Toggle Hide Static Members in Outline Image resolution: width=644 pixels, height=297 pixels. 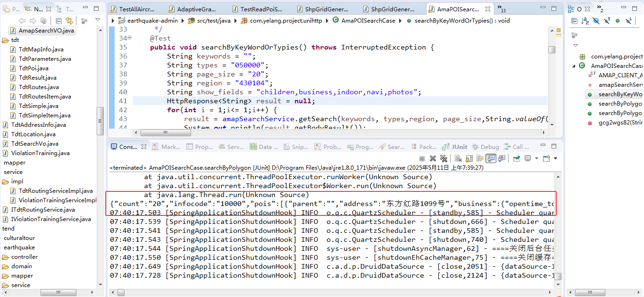pos(607,21)
